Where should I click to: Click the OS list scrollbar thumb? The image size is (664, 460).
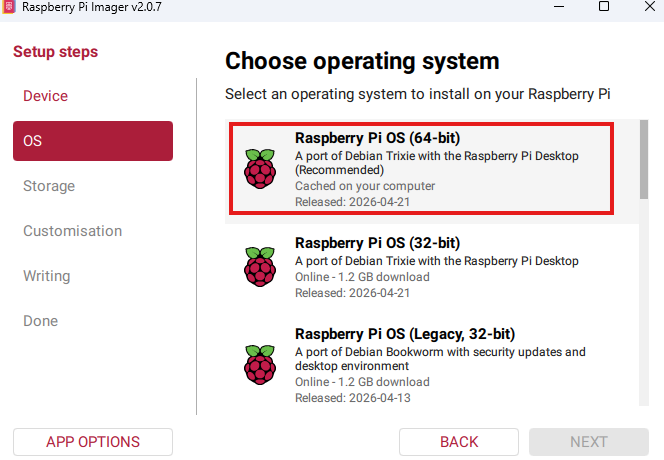pos(644,159)
